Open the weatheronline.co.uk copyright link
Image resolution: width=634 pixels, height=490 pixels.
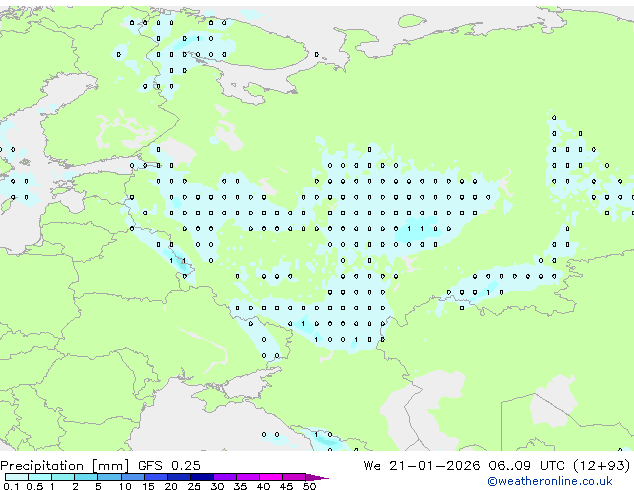pos(550,481)
